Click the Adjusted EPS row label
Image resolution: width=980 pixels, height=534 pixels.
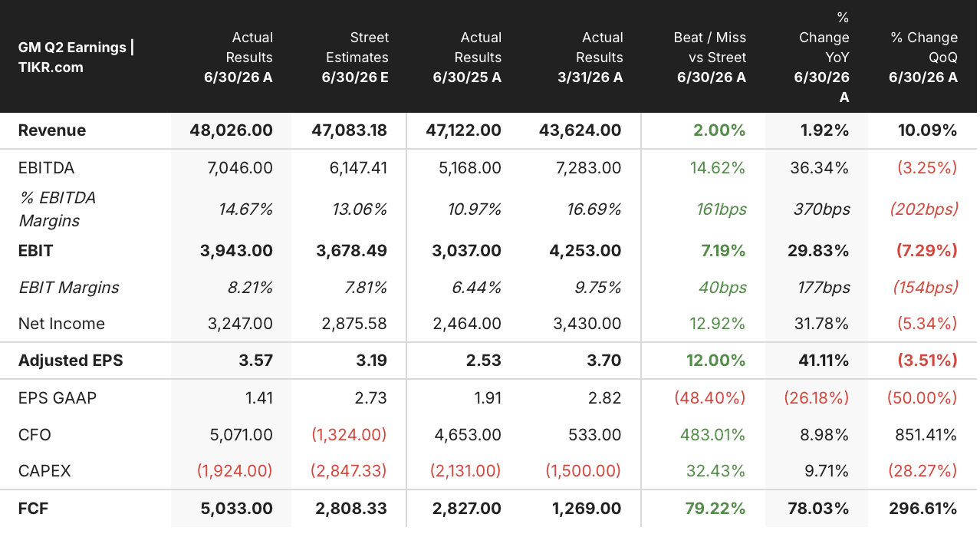71,361
